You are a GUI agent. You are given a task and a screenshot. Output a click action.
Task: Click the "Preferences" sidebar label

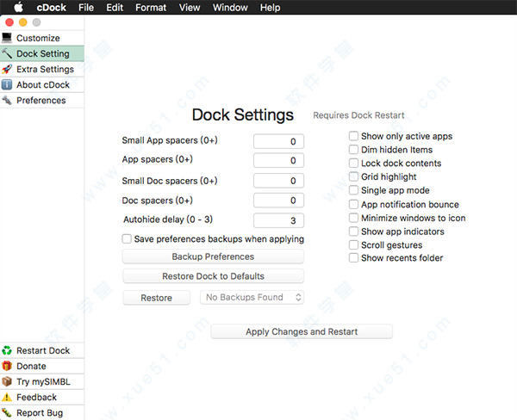(41, 100)
